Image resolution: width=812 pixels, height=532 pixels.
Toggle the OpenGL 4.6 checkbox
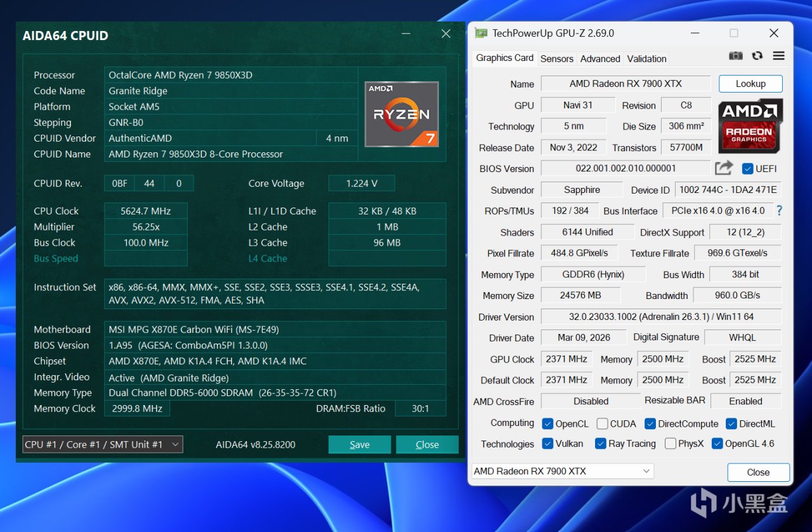click(x=717, y=444)
